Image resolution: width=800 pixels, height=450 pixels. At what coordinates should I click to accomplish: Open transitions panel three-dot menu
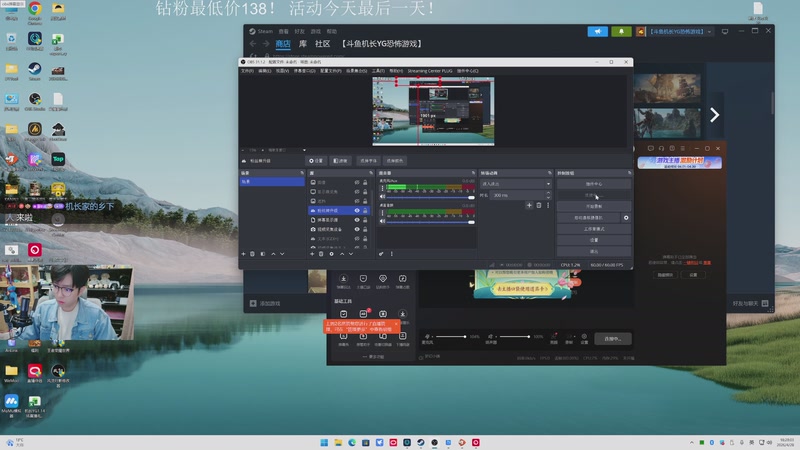click(548, 205)
